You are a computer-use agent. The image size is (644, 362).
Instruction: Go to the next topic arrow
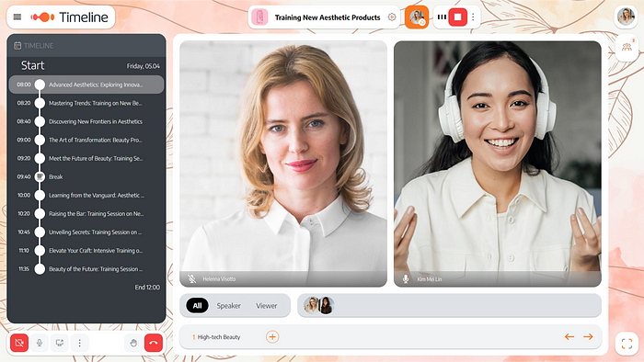tap(588, 336)
